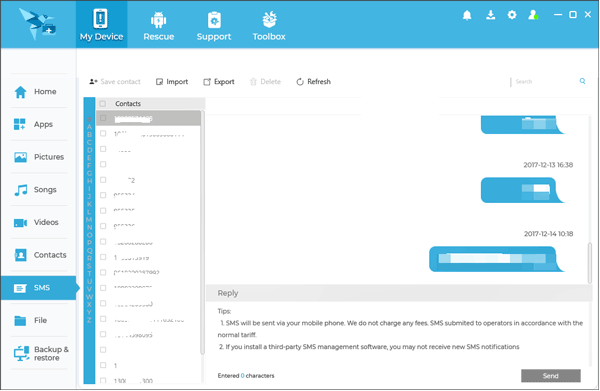Tick checkbox of contact named 1
This screenshot has width=600, height=391.
point(103,365)
